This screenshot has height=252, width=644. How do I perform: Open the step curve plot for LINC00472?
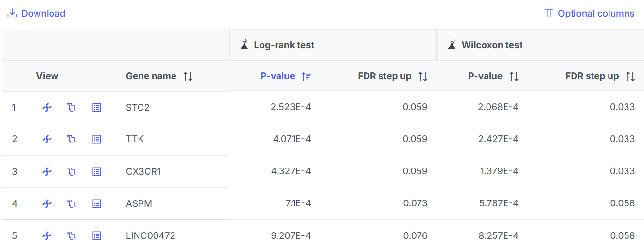pyautogui.click(x=71, y=236)
